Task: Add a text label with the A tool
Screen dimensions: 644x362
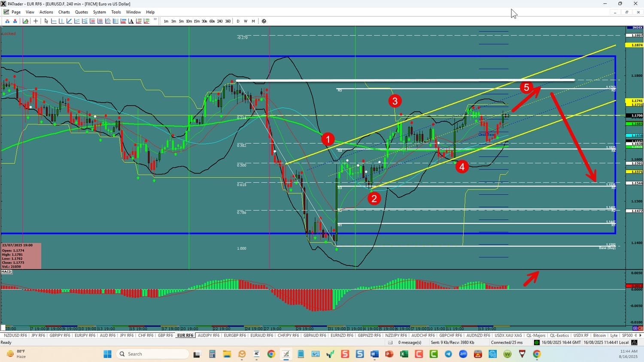Action: pyautogui.click(x=131, y=21)
